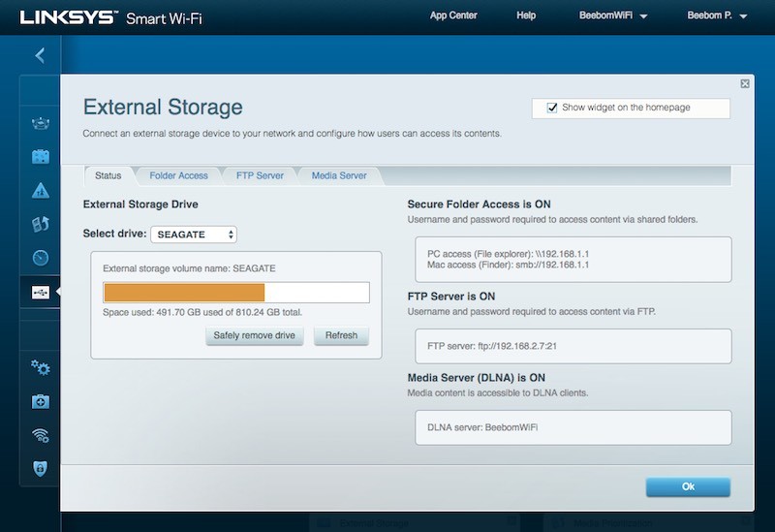
Task: Click the FTP server ftp://192.168.2.7:21 text
Action: [492, 346]
